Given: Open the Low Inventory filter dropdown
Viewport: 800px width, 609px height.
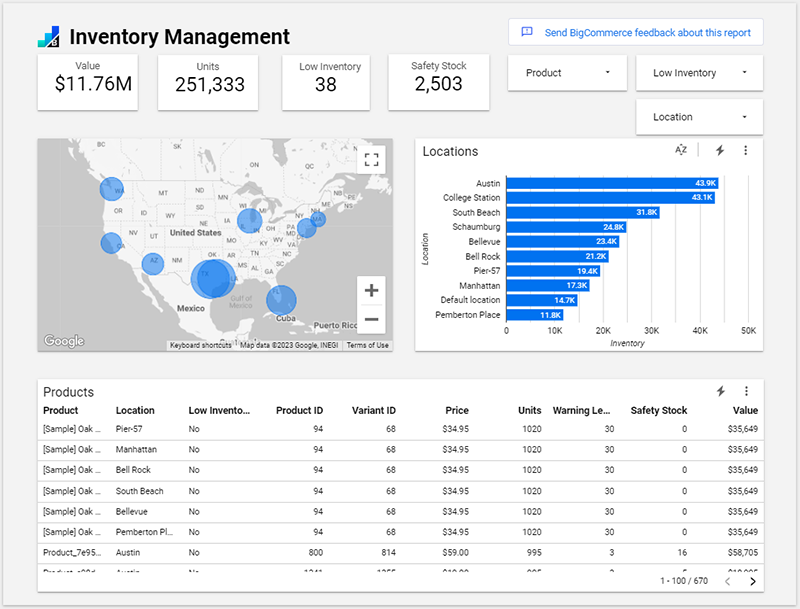Looking at the screenshot, I should (x=699, y=73).
